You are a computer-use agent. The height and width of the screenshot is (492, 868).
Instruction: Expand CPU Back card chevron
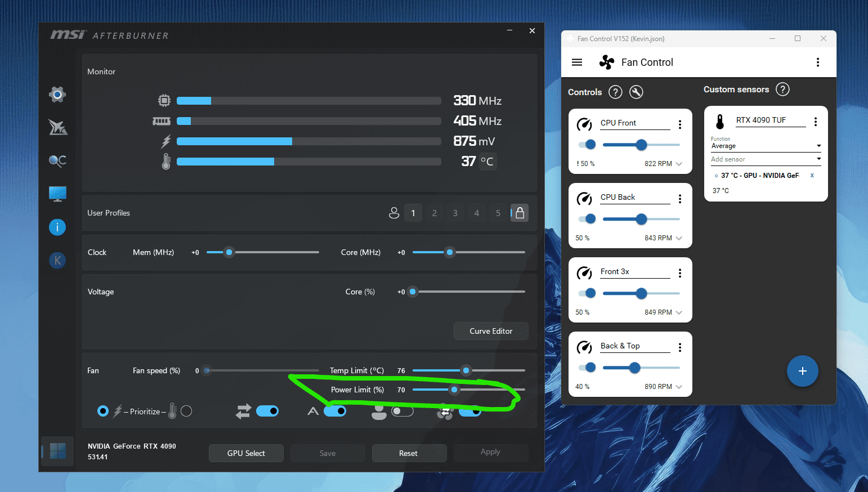coord(679,238)
